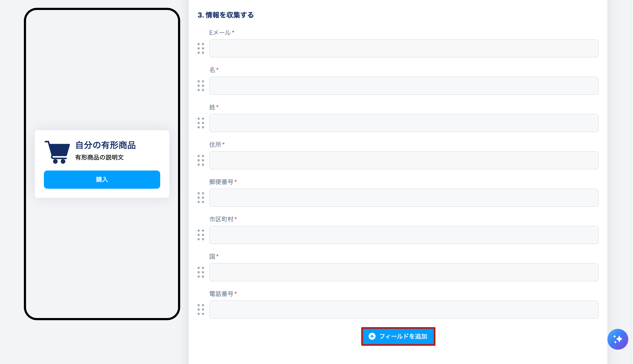Screen dimensions: 633x364
Task: Open the AI assistant sparkle button
Action: [617, 339]
